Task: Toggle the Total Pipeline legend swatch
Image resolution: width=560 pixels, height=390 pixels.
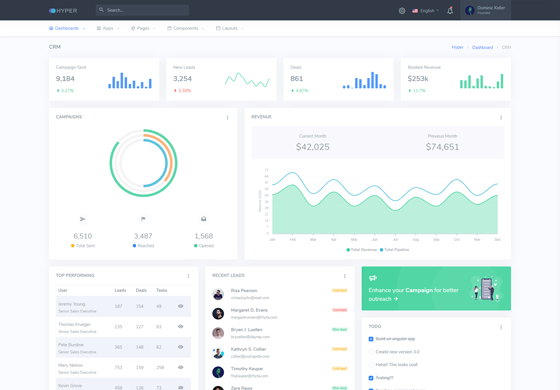Action: click(x=381, y=250)
